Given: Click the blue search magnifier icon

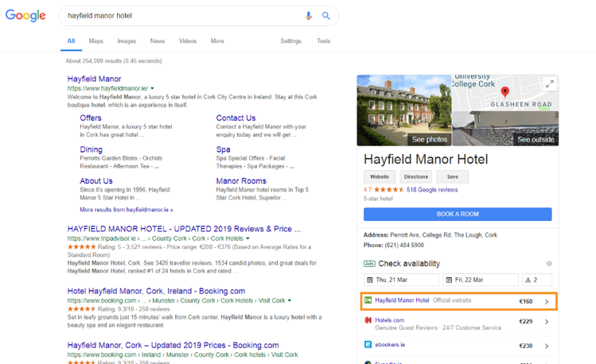Looking at the screenshot, I should (326, 16).
